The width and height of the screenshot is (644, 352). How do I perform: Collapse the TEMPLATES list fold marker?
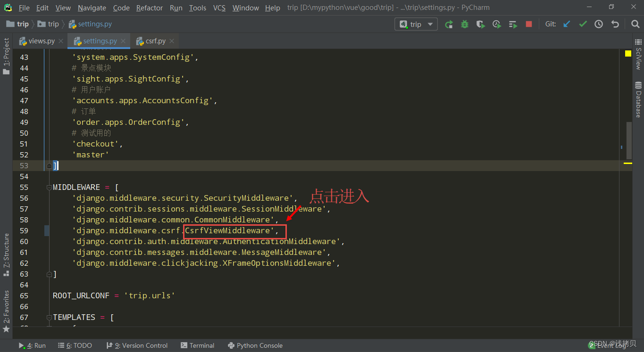click(49, 318)
